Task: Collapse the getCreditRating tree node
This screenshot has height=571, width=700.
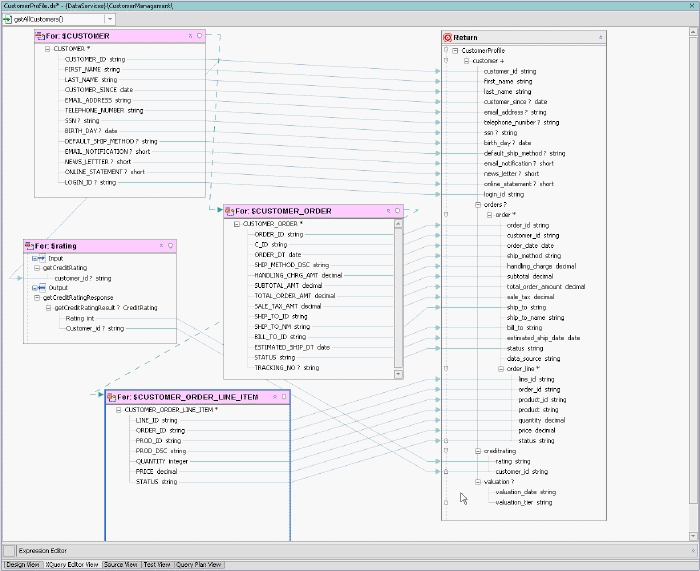Action: click(x=37, y=268)
